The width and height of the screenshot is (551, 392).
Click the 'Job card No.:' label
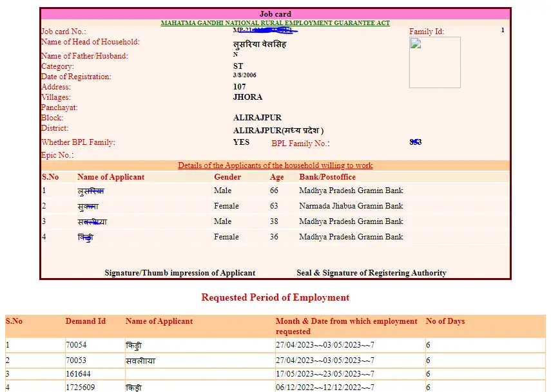(64, 32)
